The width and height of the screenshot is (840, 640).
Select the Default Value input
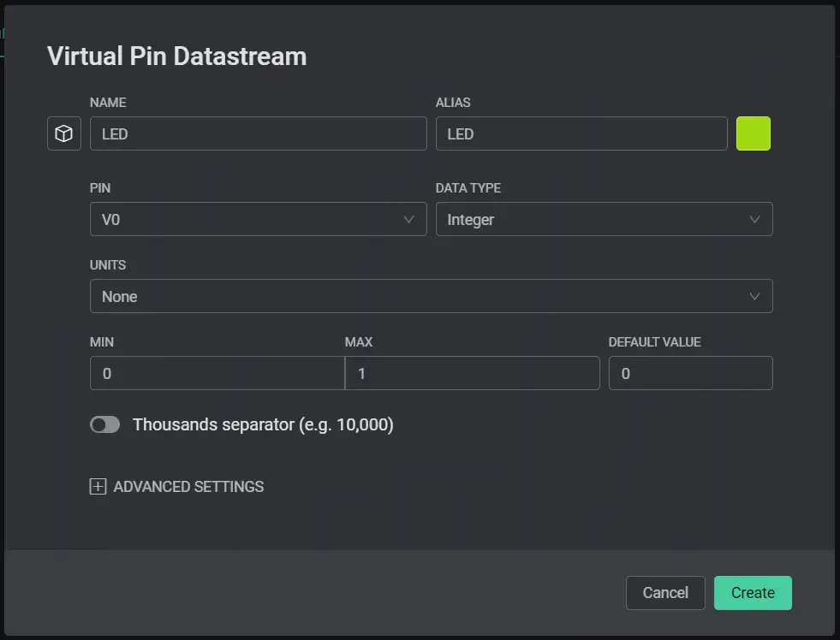click(x=690, y=373)
